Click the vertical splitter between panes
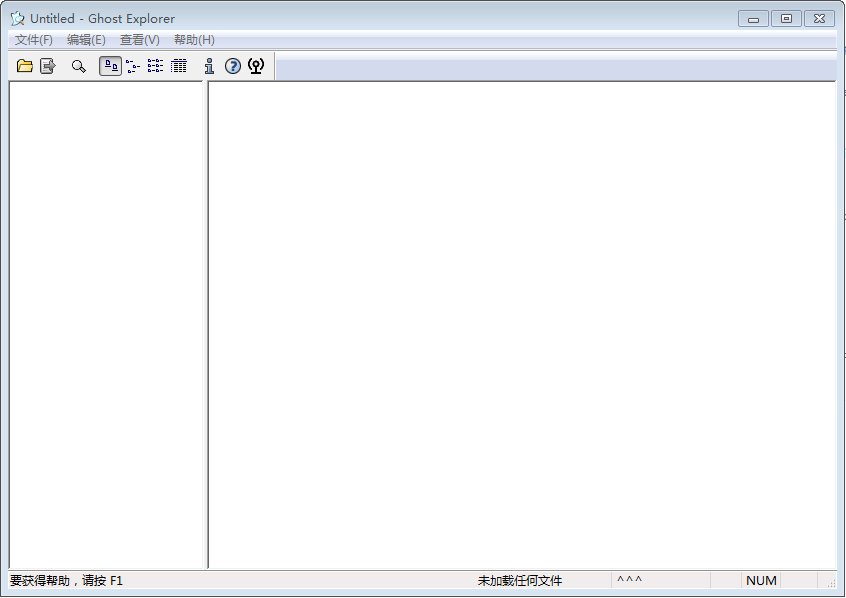Viewport: 846px width, 598px height. 207,320
